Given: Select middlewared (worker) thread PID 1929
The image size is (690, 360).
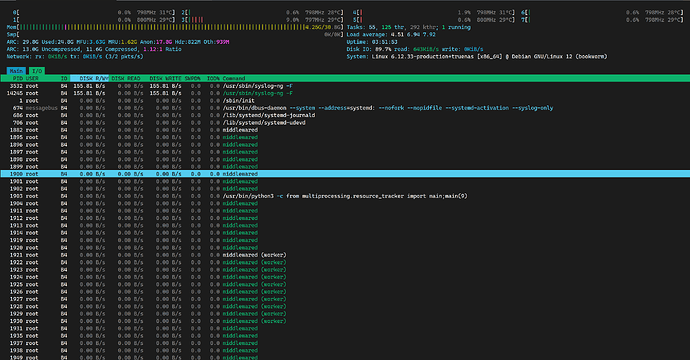Looking at the screenshot, I should coord(345,313).
